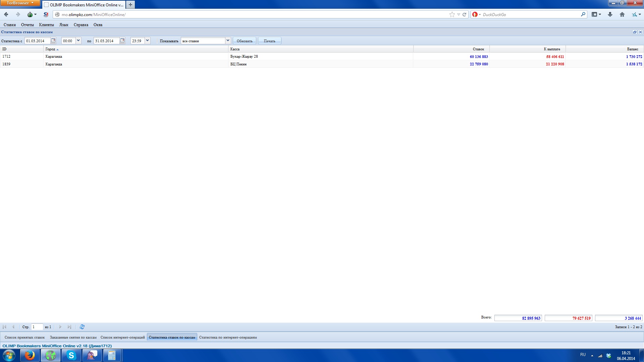Switch to 'Список принятых ставок' window tab
The width and height of the screenshot is (644, 362).
(x=24, y=337)
